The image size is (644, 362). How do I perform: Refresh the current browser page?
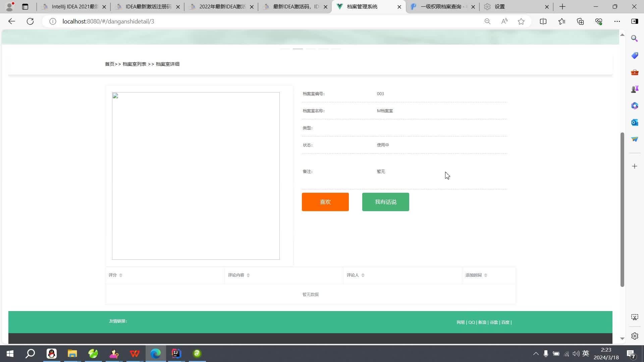click(30, 21)
